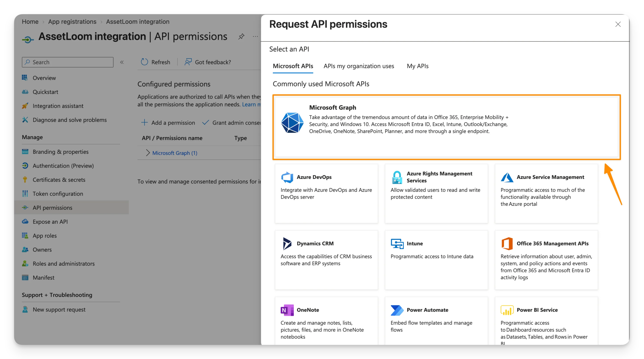Click the Office 365 Management APIs icon
The width and height of the screenshot is (644, 359).
coord(507,244)
